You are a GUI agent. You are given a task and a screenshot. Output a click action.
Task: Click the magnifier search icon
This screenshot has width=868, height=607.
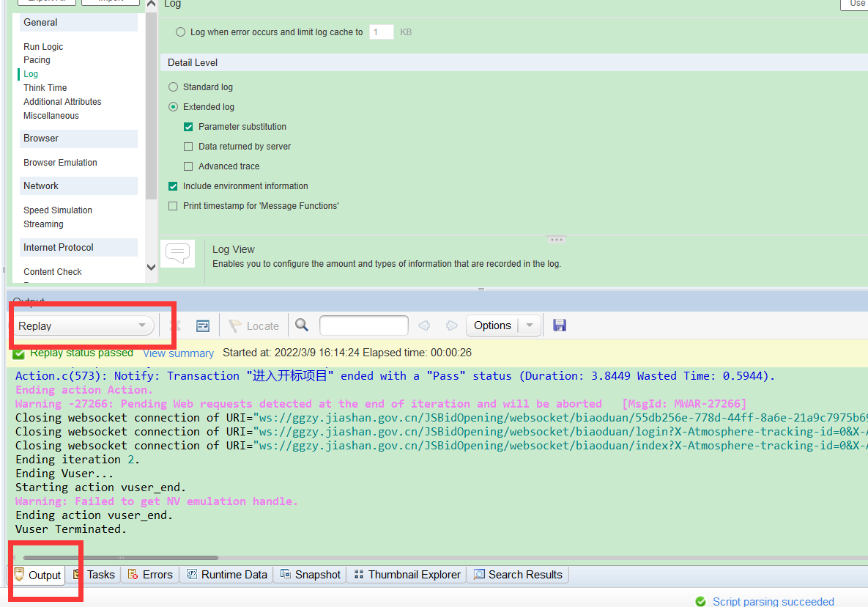[302, 325]
